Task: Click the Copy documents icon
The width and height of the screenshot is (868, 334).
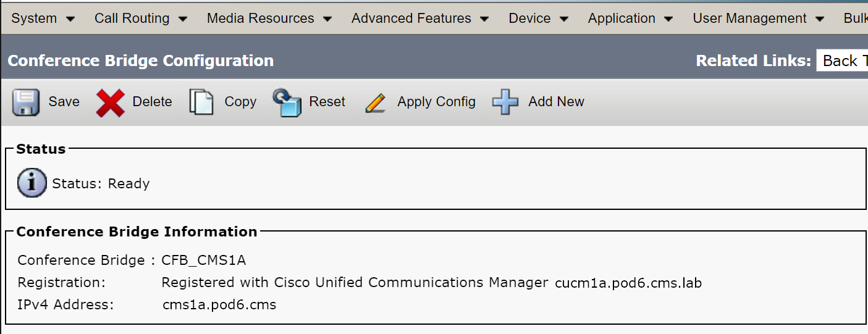Action: 201,102
